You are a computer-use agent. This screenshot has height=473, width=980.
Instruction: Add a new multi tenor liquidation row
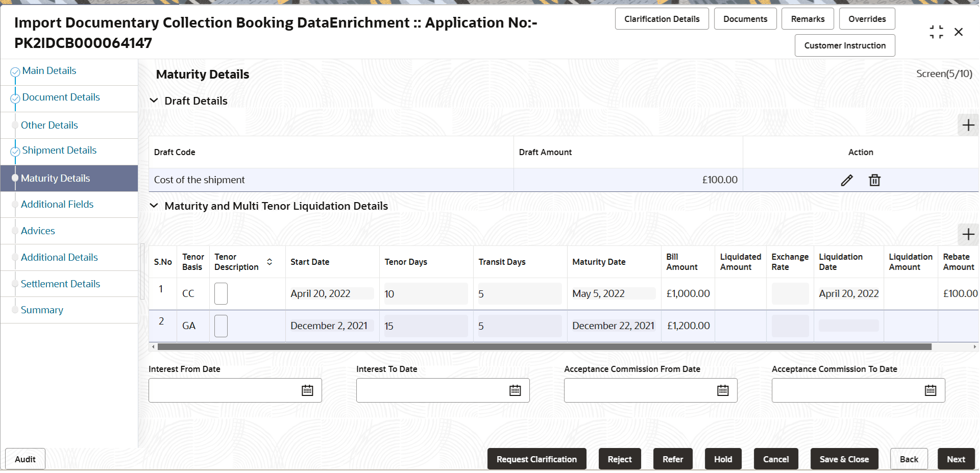(968, 234)
